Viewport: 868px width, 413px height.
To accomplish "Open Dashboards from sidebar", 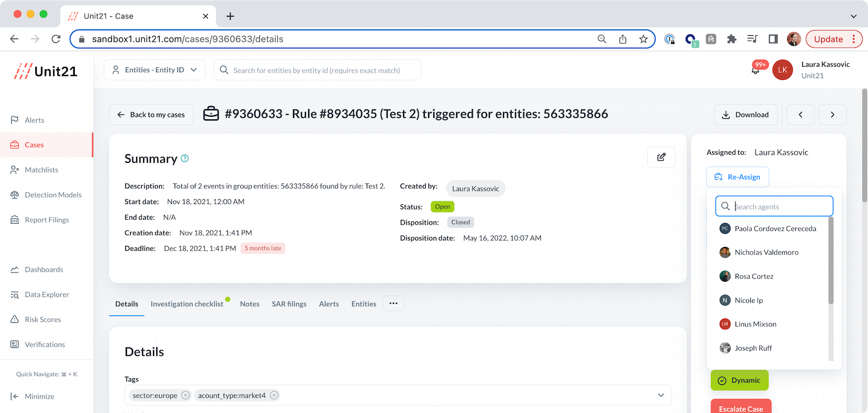I will (x=43, y=270).
